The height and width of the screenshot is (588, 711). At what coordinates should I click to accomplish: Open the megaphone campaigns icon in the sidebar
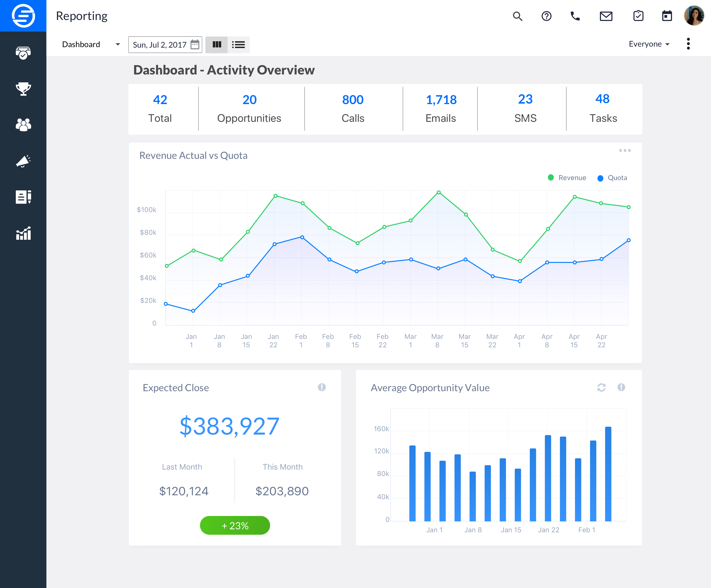(23, 161)
